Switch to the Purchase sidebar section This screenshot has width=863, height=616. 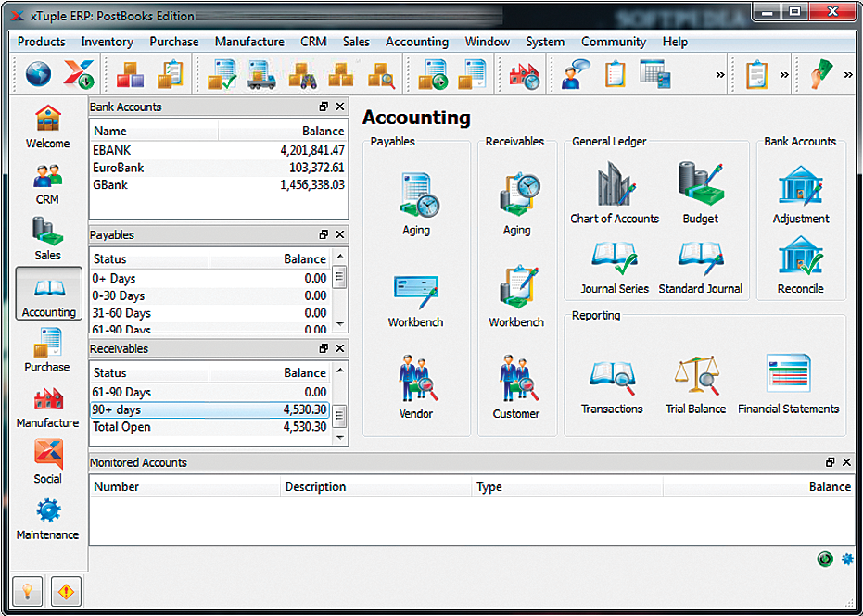click(47, 350)
